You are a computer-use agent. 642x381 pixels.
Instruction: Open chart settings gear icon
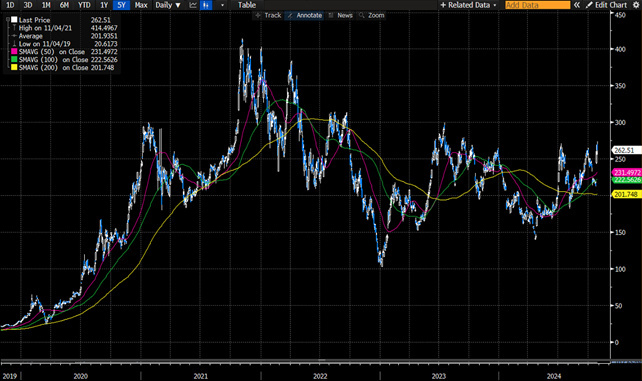[636, 5]
